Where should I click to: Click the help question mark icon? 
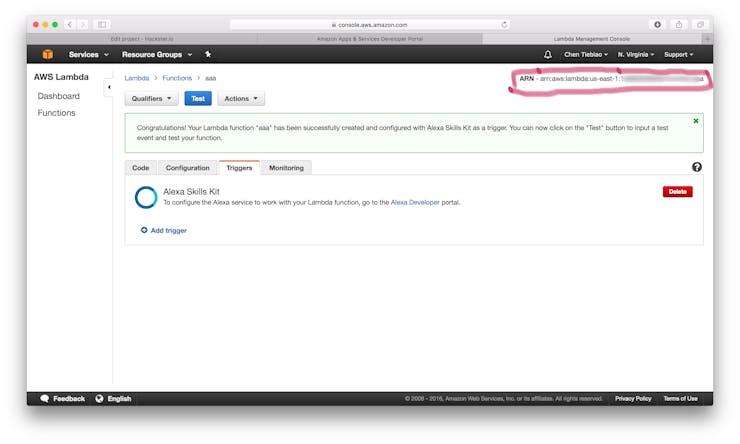[697, 167]
